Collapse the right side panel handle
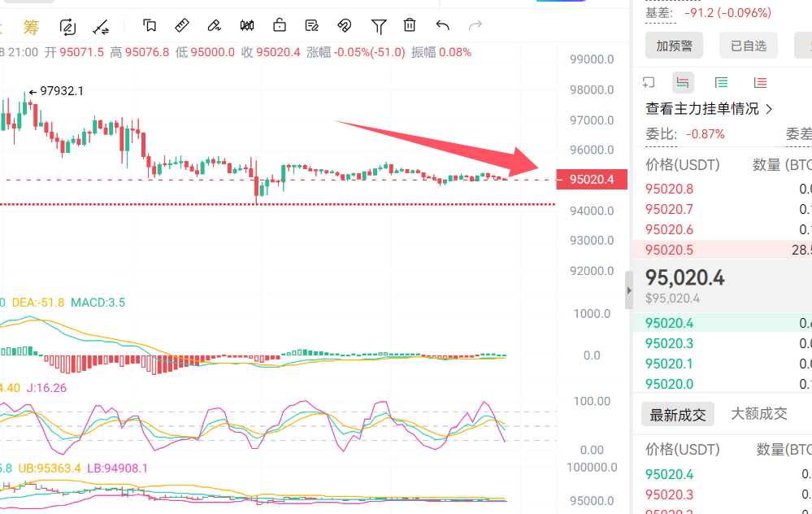This screenshot has width=812, height=514. 628,290
